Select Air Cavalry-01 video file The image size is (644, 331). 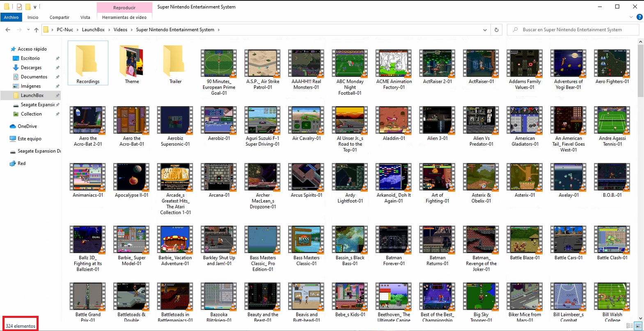[306, 123]
